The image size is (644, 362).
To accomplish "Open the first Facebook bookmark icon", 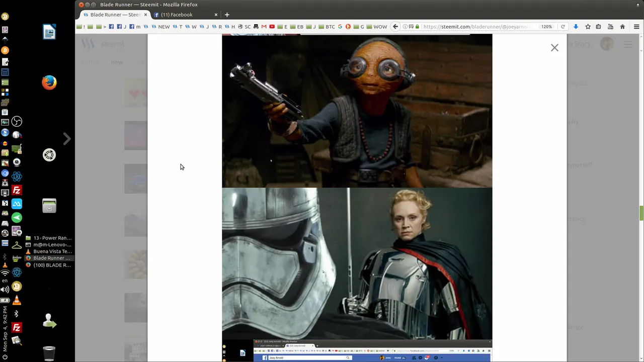I will tap(111, 27).
